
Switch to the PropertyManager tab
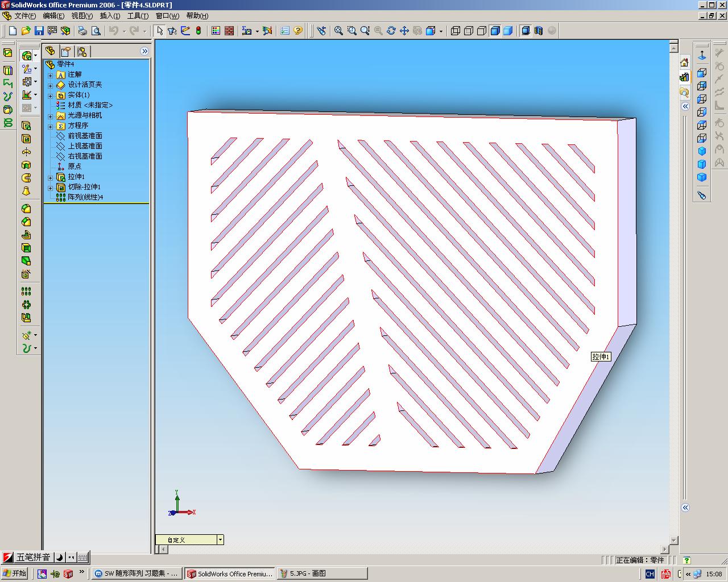[x=66, y=51]
